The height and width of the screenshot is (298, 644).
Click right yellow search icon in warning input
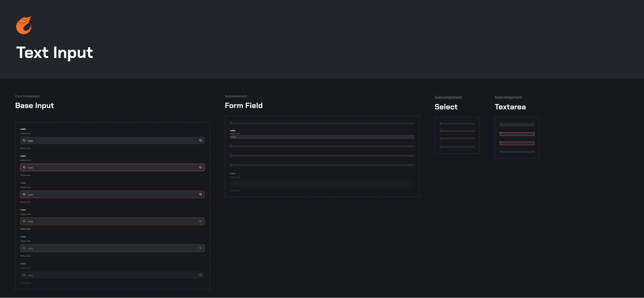pyautogui.click(x=201, y=221)
